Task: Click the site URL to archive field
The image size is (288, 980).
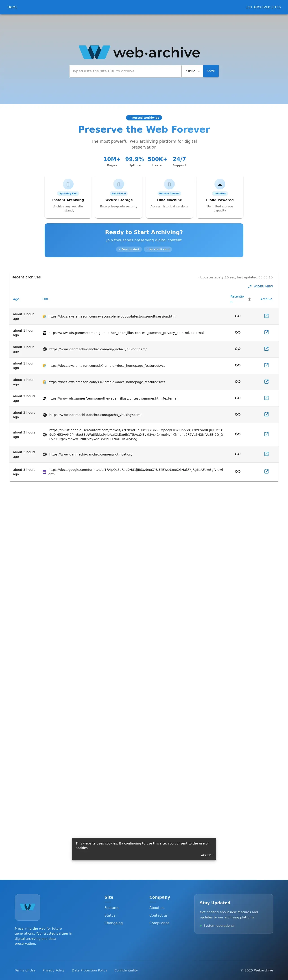Action: coord(125,71)
